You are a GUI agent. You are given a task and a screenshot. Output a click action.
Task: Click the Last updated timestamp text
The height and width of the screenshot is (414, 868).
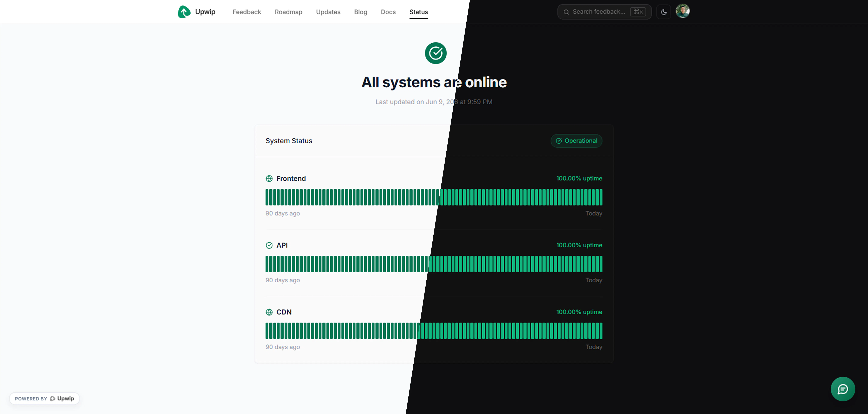point(434,102)
